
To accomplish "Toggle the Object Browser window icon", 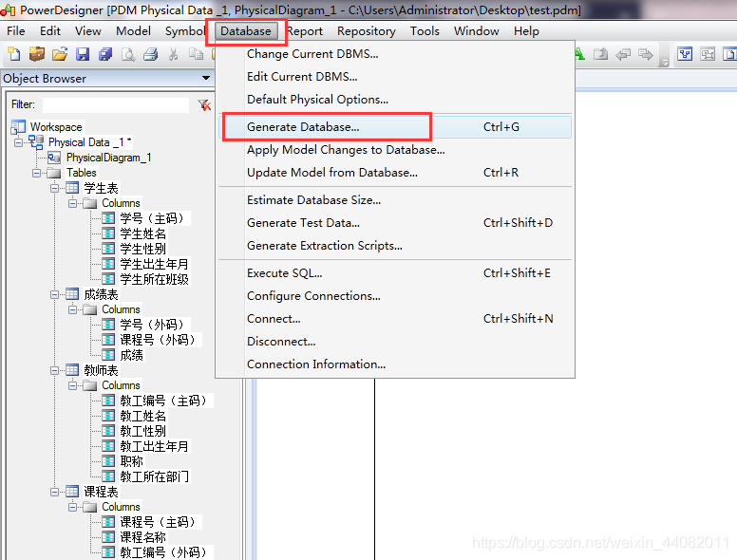I will click(685, 54).
